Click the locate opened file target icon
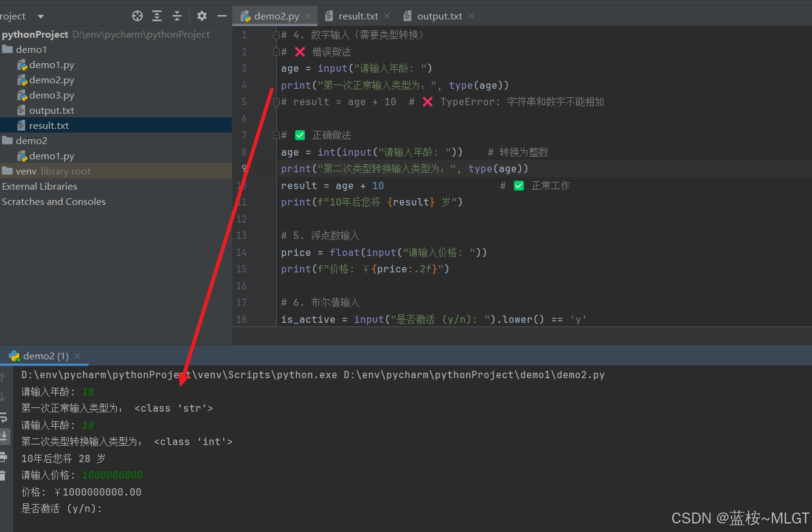This screenshot has height=532, width=812. coord(137,16)
